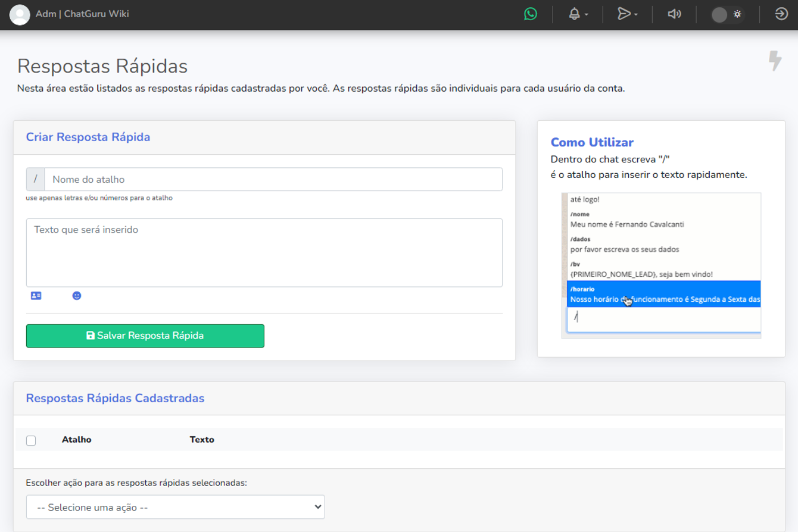Open the send message arrow dropdown
798x532 pixels.
(x=627, y=14)
